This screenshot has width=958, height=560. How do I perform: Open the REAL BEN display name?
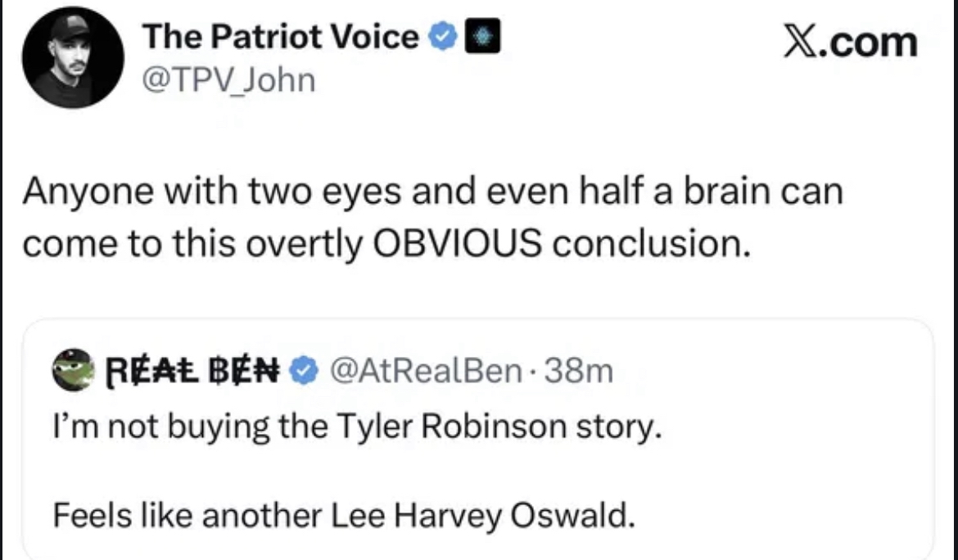(x=192, y=373)
